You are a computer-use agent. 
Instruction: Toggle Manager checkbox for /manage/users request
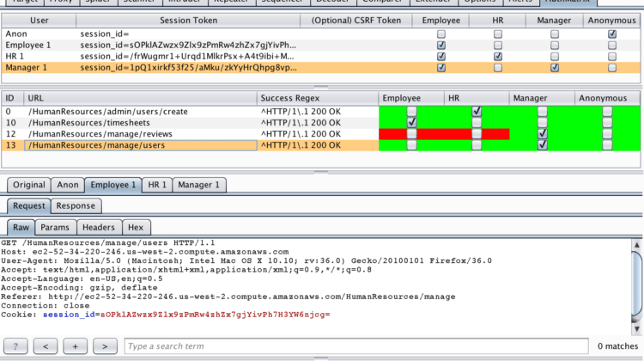pyautogui.click(x=542, y=144)
